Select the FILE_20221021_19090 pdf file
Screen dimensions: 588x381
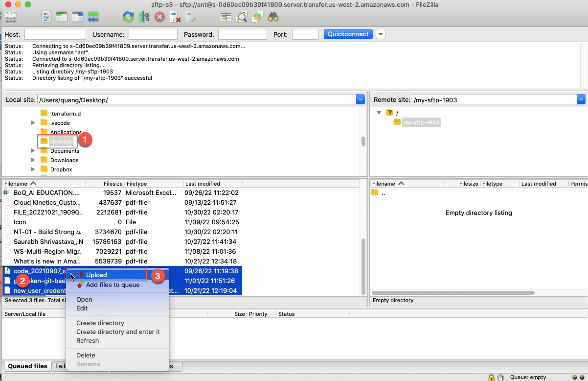[x=122, y=212]
